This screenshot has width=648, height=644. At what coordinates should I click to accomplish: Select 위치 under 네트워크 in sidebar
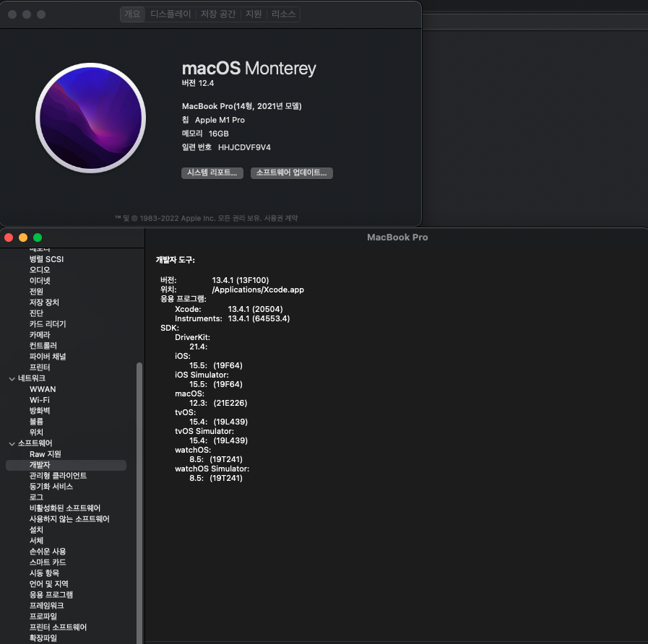(36, 432)
